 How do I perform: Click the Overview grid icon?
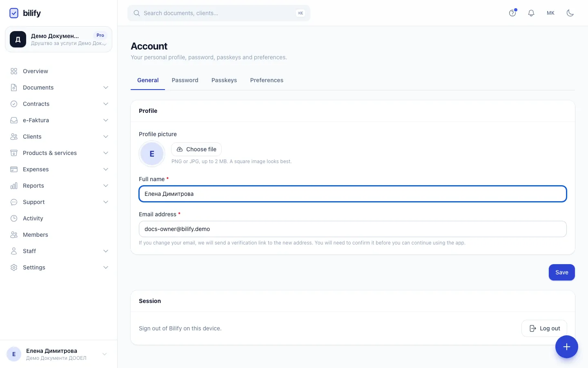point(14,71)
